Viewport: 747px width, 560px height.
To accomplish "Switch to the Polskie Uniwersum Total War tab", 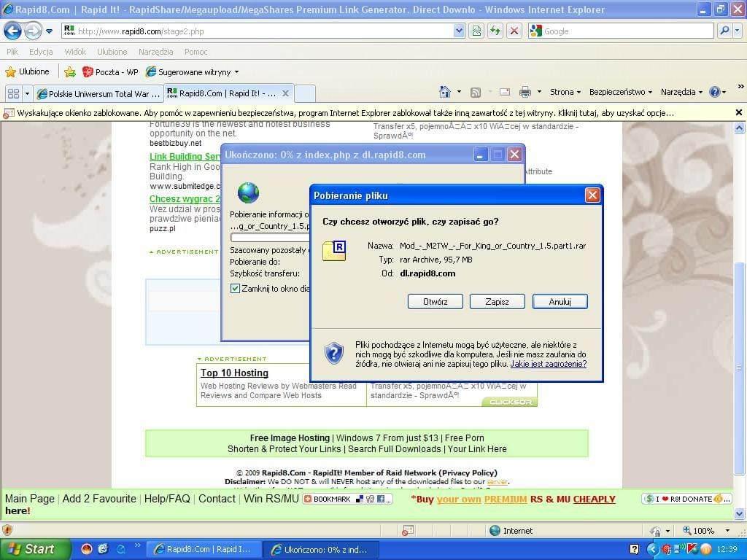I will coord(98,93).
